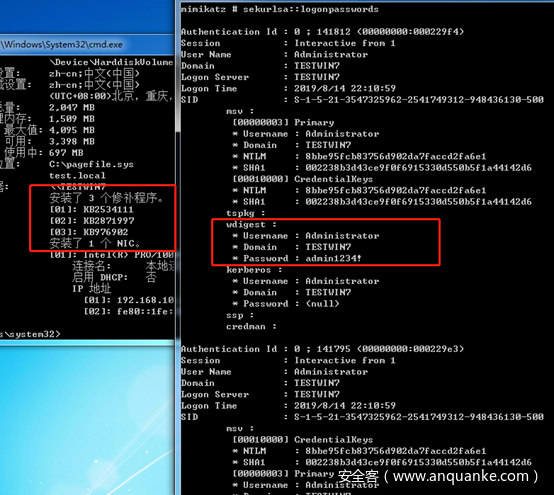Image resolution: width=554 pixels, height=495 pixels.
Task: Click 'Session : Interactive from 1' under Id 141795
Action: coord(288,360)
